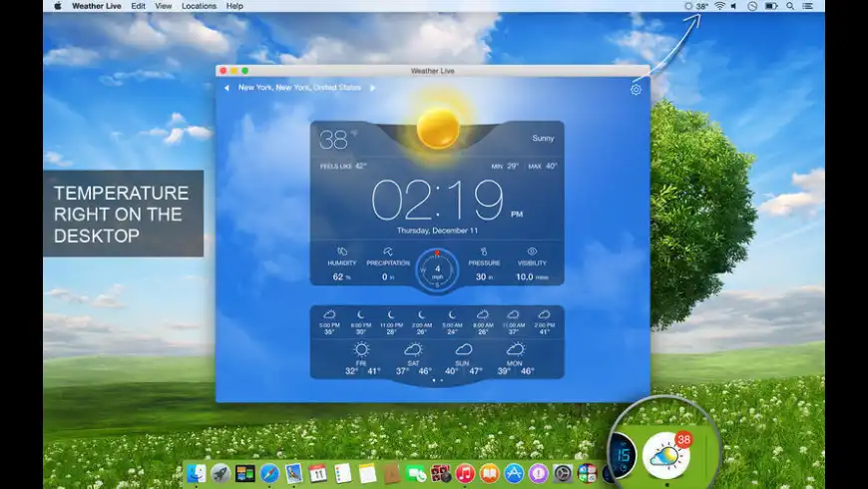Click the SUN 40° 47° temperatures
This screenshot has width=868, height=489.
464,371
